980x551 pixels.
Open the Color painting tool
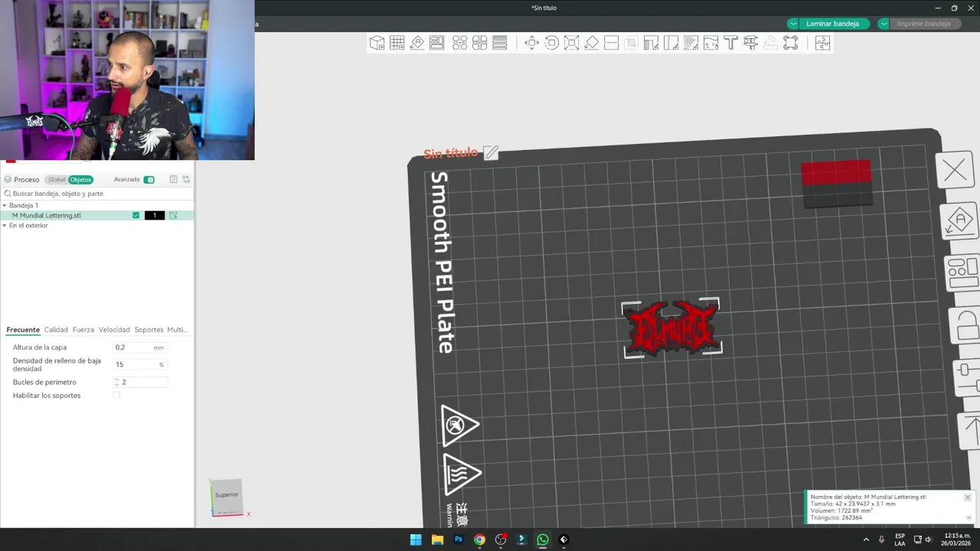(x=710, y=43)
